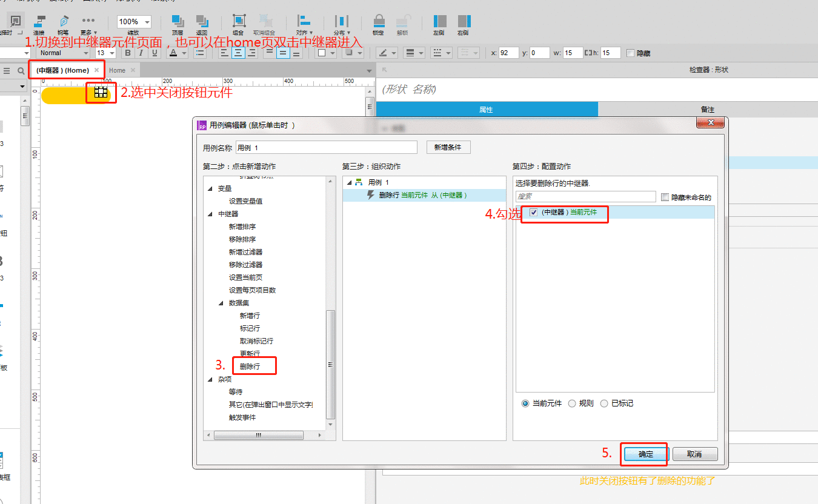Open the line color picker
818x504 pixels.
386,53
